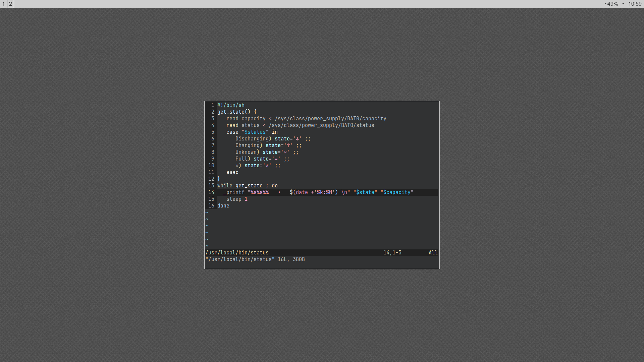Image resolution: width=644 pixels, height=362 pixels.
Task: Click the state='~' assignment on line 8
Action: tap(276, 152)
